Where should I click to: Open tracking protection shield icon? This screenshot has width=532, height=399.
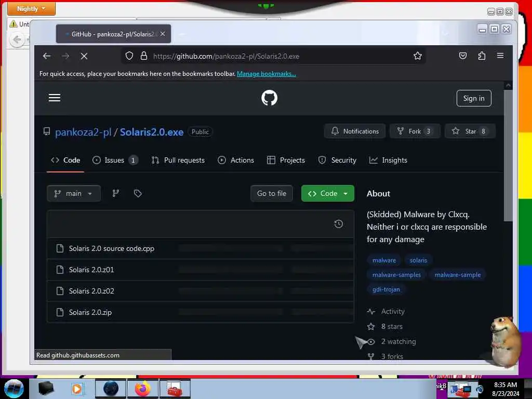(x=129, y=56)
